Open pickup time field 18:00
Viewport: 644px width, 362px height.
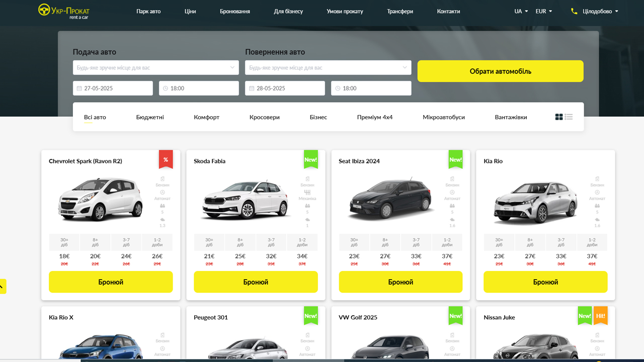[x=199, y=88]
